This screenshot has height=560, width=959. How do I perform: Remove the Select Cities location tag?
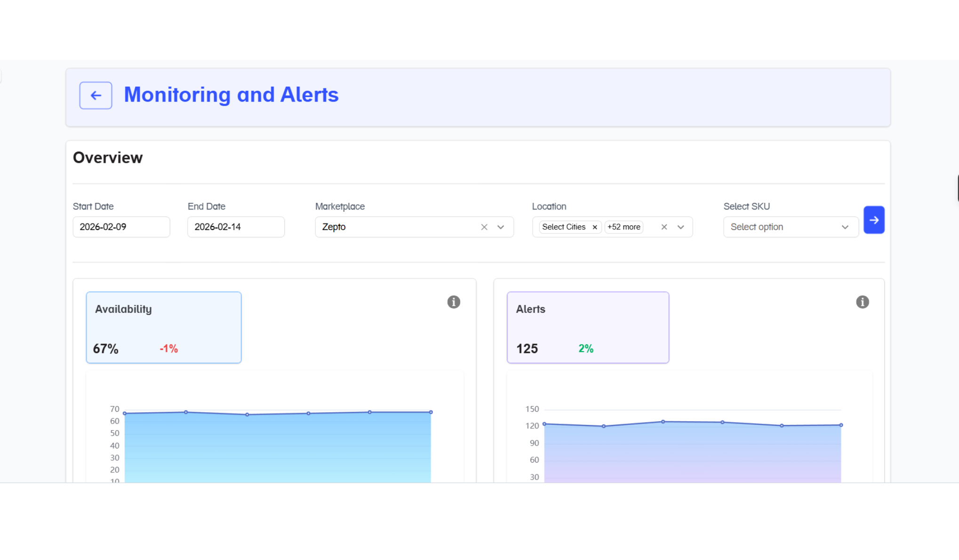(x=595, y=227)
